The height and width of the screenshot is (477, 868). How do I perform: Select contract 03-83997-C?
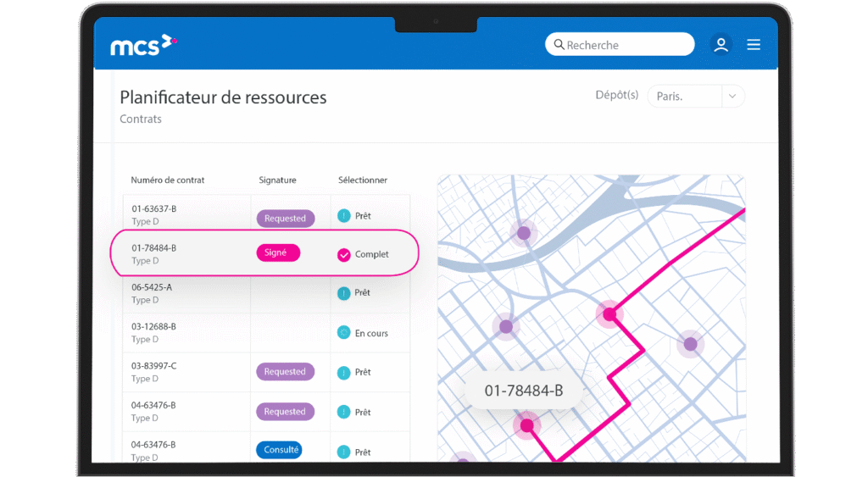[x=154, y=366]
